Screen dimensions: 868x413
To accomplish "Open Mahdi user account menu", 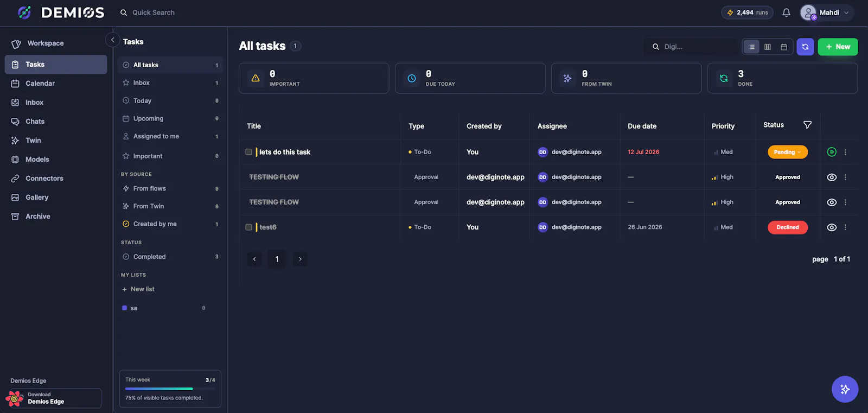I will click(x=827, y=12).
